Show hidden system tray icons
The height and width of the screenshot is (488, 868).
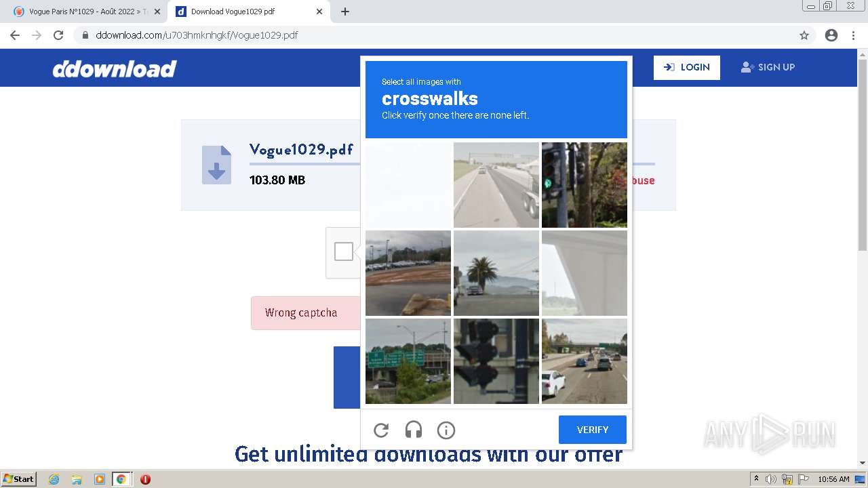coord(756,479)
